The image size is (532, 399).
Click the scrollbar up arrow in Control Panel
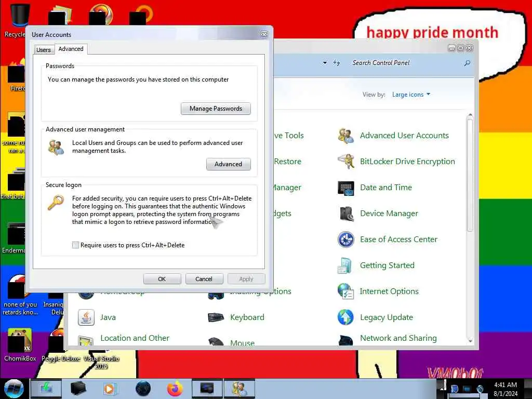(470, 116)
